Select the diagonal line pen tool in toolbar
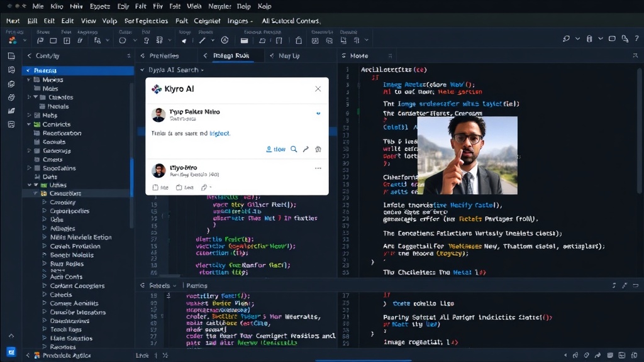 pyautogui.click(x=202, y=40)
